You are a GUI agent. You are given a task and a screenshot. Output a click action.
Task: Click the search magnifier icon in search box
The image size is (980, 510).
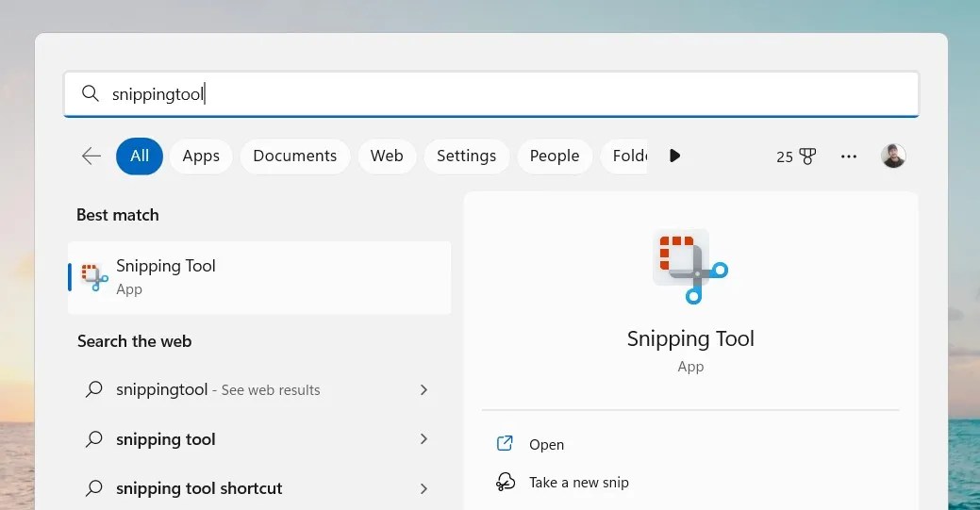[90, 93]
